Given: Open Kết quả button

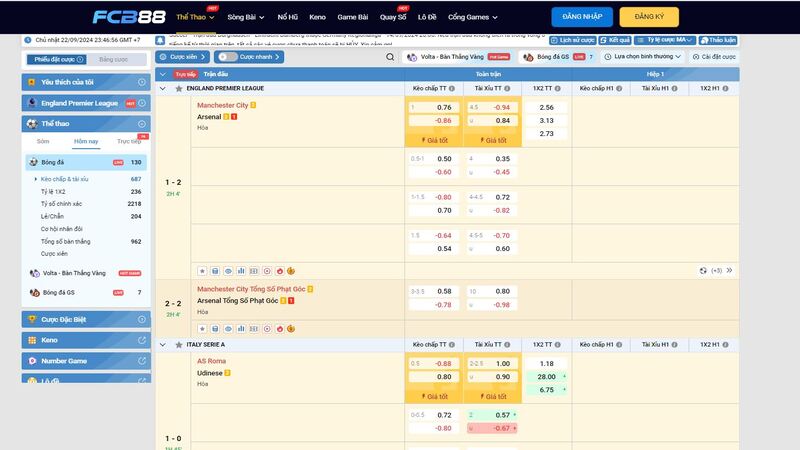Looking at the screenshot, I should click(615, 40).
